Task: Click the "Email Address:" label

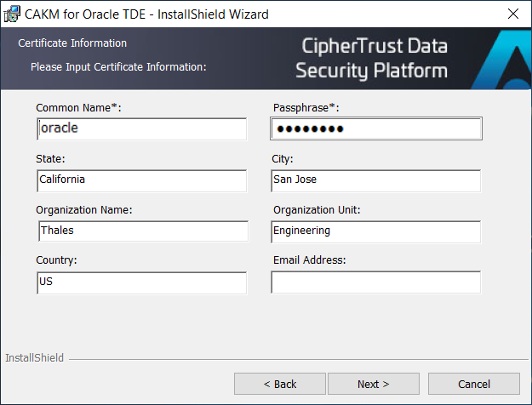Action: (310, 260)
